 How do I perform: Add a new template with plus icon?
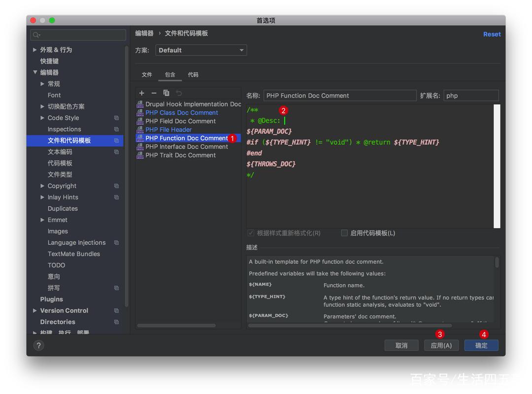141,93
